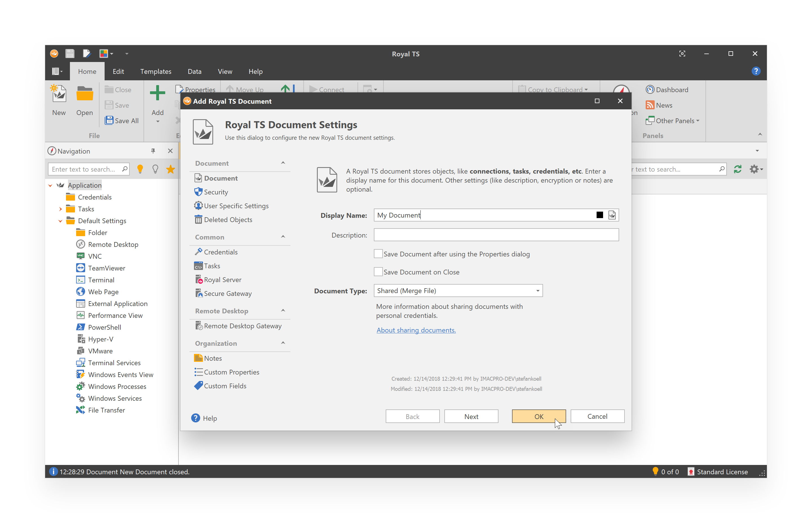Image resolution: width=812 pixels, height=523 pixels.
Task: Close the Navigation panel
Action: click(170, 151)
